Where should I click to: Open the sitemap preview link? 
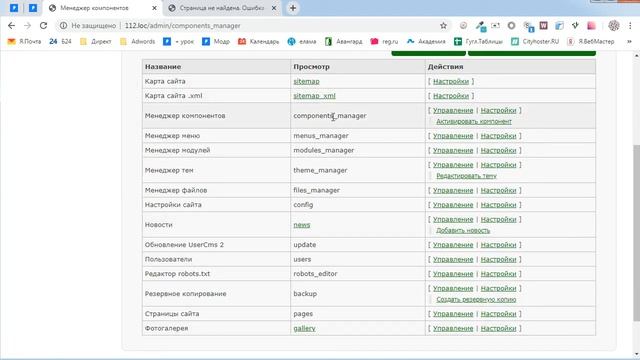pyautogui.click(x=306, y=81)
